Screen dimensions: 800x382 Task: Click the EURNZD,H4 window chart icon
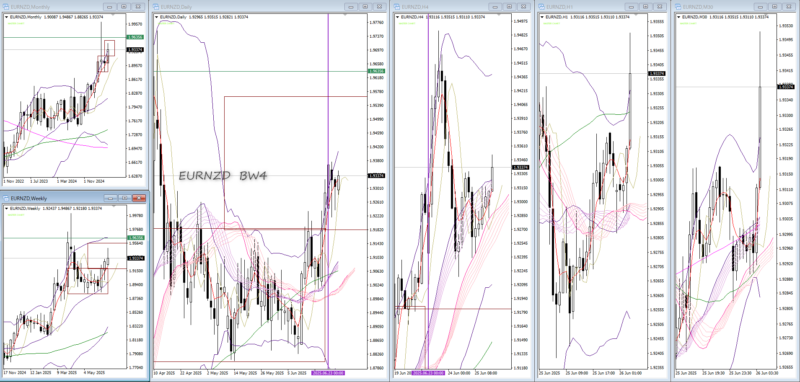398,7
